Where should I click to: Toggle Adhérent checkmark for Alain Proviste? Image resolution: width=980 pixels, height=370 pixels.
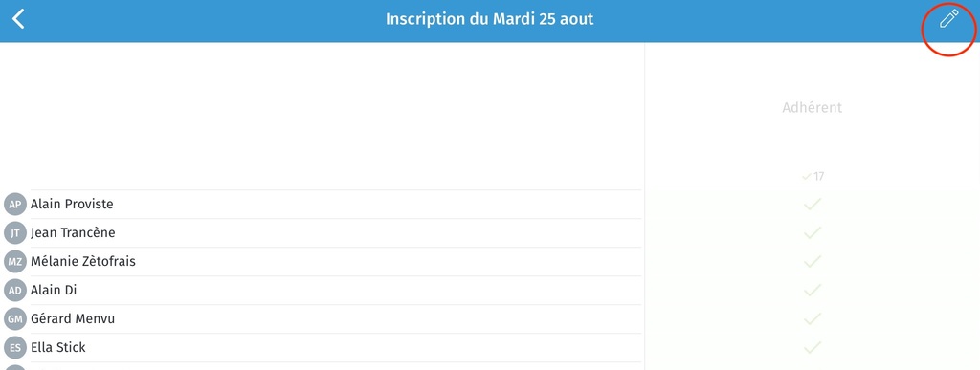click(x=812, y=204)
